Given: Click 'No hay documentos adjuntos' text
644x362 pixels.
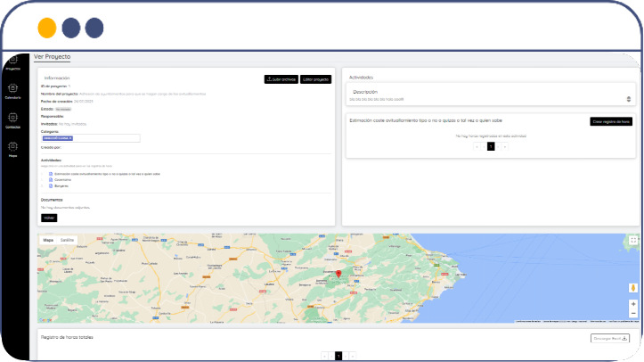Looking at the screenshot, I should pos(65,208).
